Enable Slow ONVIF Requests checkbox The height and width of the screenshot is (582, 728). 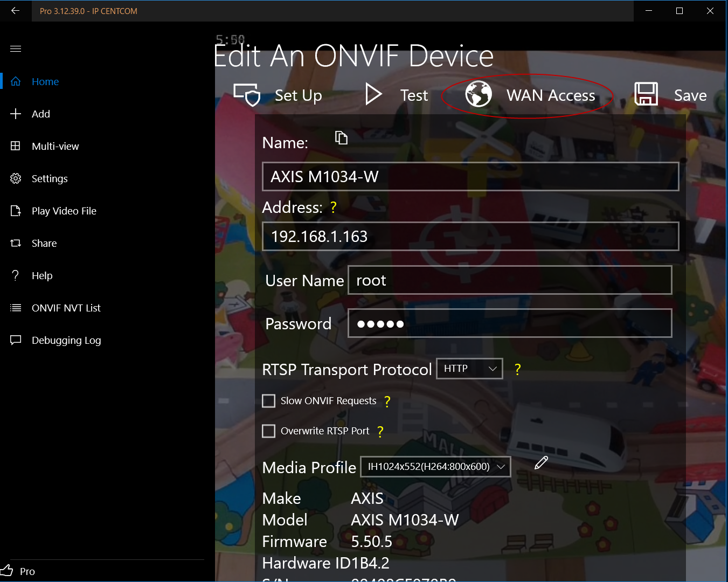(x=268, y=401)
